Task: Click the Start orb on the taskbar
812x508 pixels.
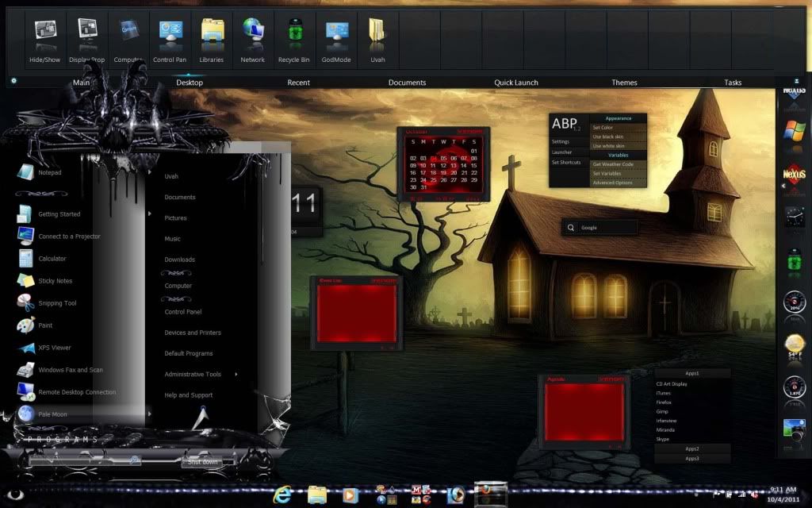Action: 14,494
